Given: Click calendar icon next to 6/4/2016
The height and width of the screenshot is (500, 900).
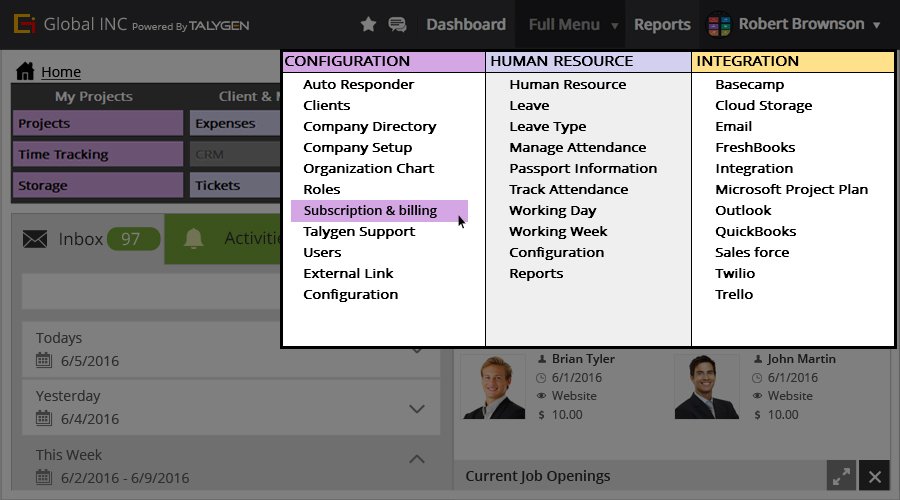Looking at the screenshot, I should coord(44,418).
